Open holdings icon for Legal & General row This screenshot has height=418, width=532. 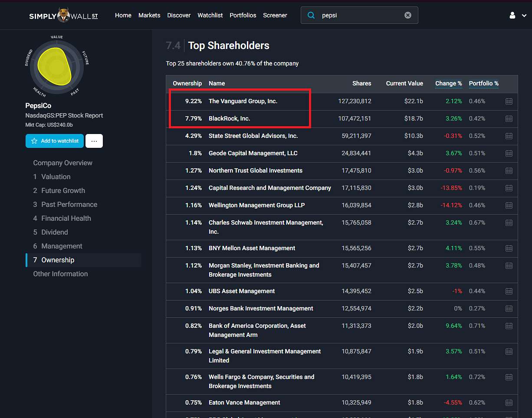(x=509, y=351)
